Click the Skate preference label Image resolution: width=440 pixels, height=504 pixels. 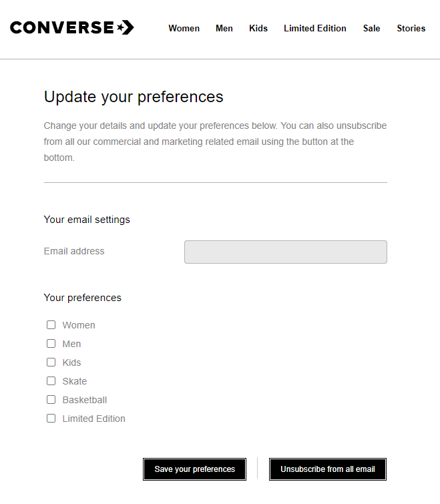75,381
